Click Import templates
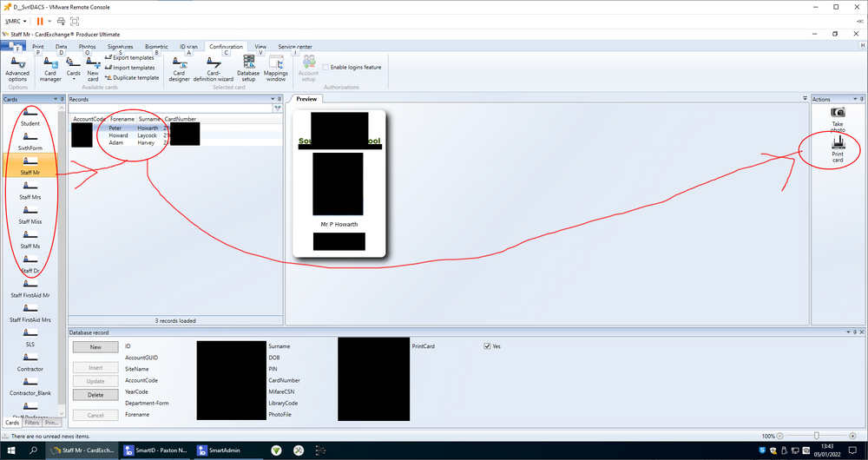 click(129, 68)
